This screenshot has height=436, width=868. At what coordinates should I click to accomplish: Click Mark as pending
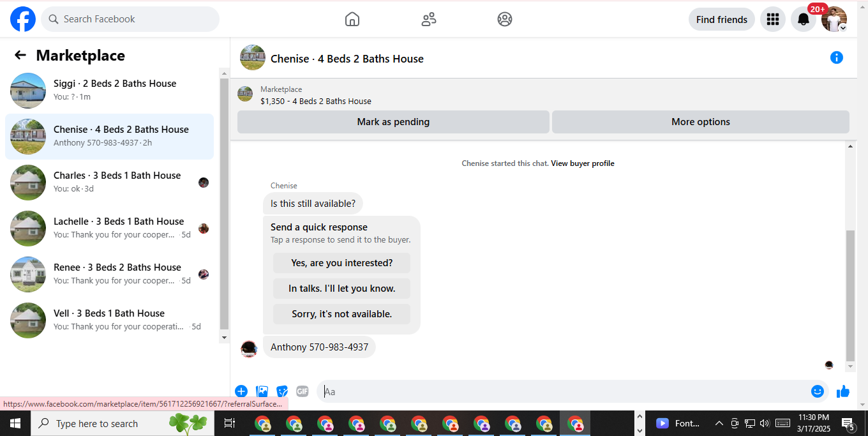click(x=393, y=122)
